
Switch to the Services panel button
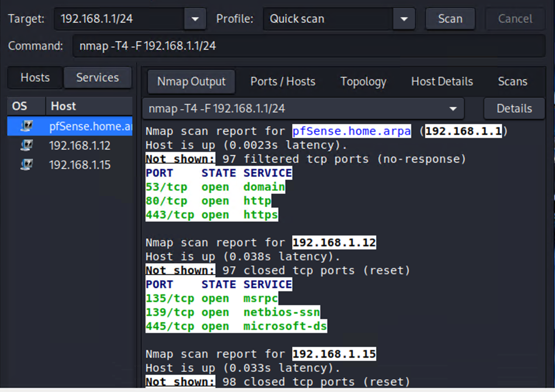98,78
